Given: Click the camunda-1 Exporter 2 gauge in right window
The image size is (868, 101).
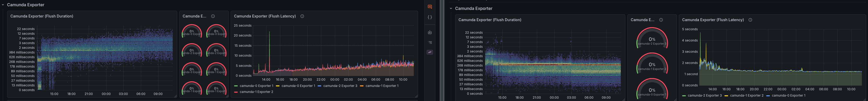Looking at the screenshot, I should click(x=652, y=63).
